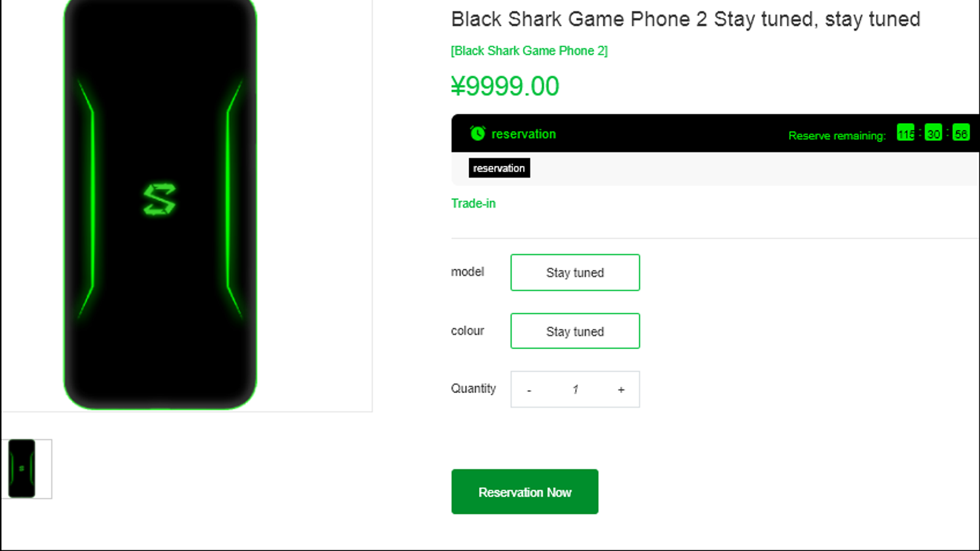Increase quantity with the plus button
The width and height of the screenshot is (980, 551).
point(621,390)
